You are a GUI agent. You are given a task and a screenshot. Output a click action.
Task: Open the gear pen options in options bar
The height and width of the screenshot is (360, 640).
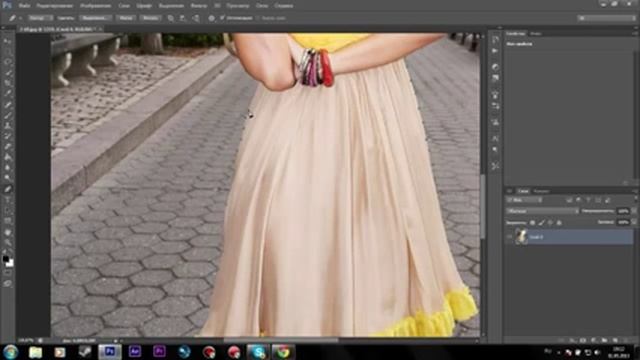[211, 18]
